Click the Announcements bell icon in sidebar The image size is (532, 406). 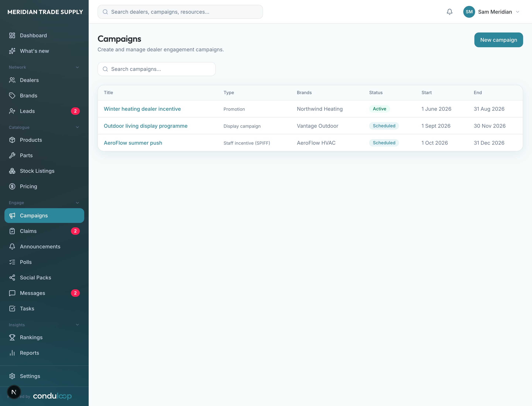(12, 247)
